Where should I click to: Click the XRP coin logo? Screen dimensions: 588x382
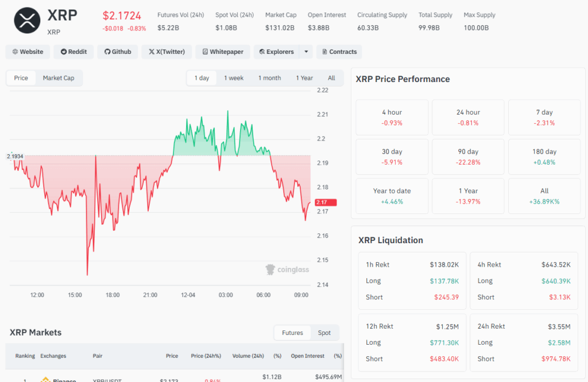(x=27, y=21)
